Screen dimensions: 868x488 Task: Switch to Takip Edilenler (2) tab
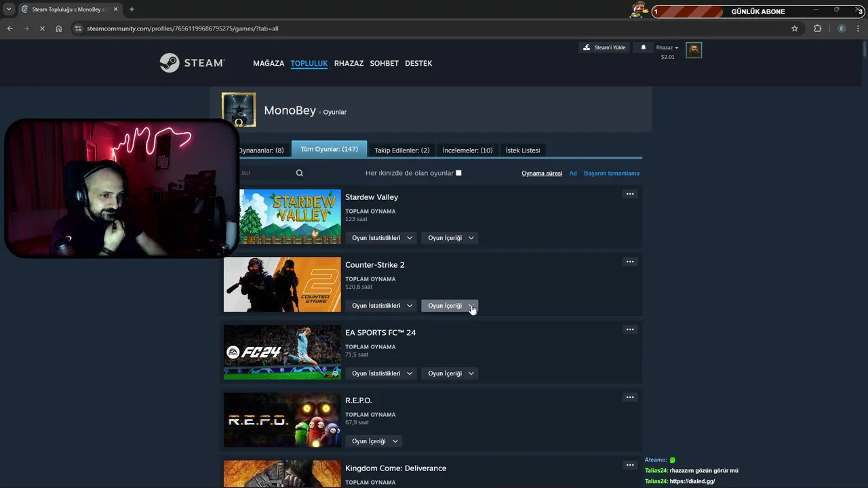pos(402,150)
